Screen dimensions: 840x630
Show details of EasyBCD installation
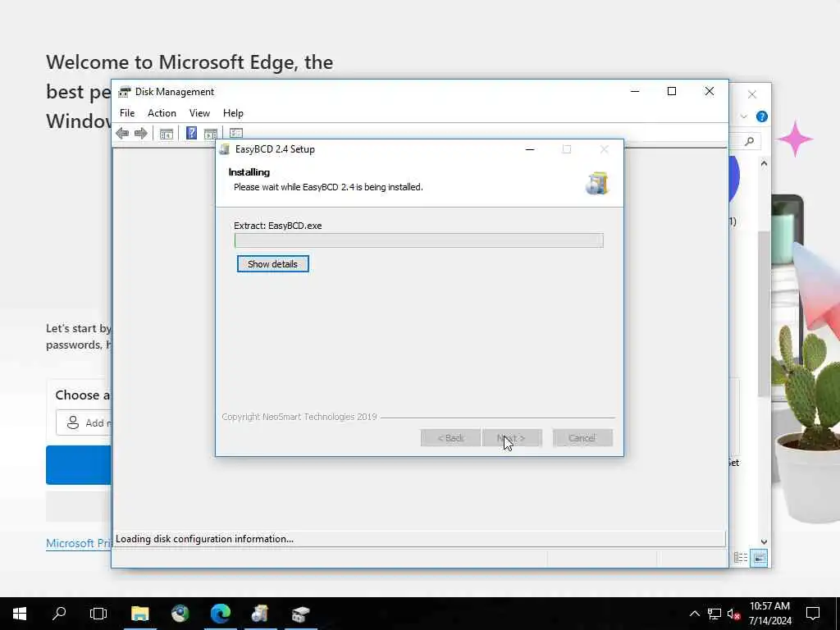pos(272,263)
